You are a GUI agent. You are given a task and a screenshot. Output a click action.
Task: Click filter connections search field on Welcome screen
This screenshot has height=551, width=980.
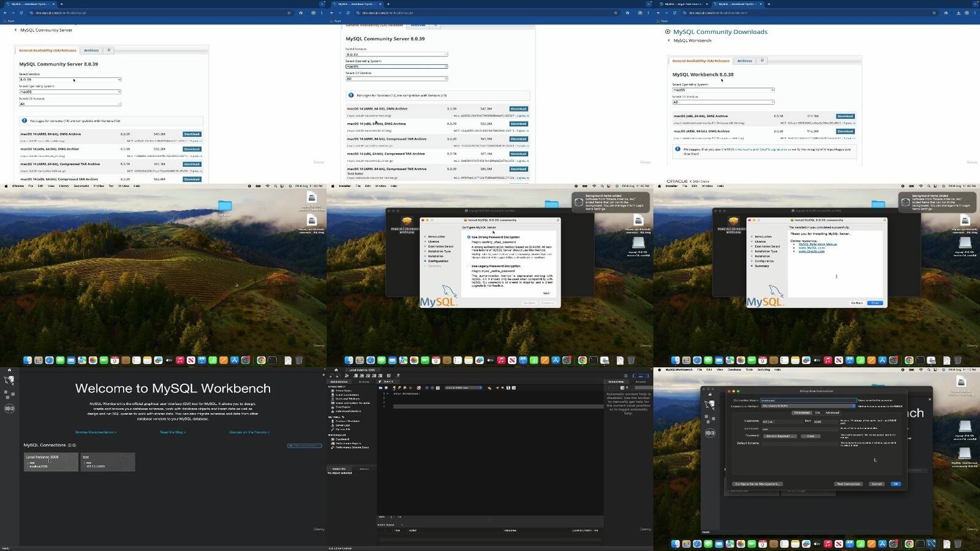coord(304,446)
